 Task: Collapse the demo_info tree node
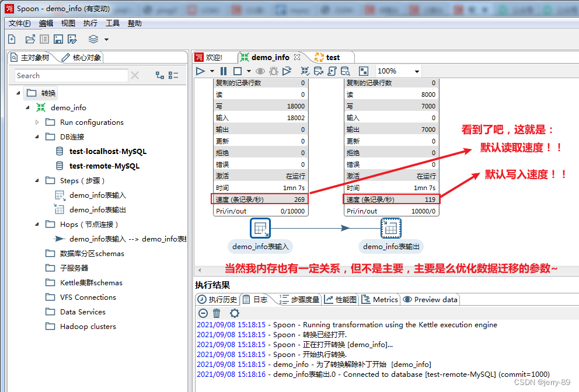pyautogui.click(x=27, y=108)
